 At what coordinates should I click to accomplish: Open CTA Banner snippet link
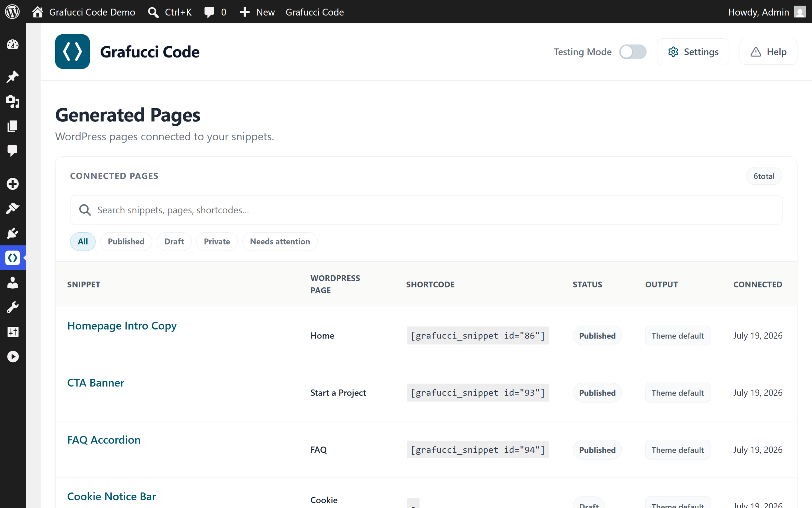95,383
